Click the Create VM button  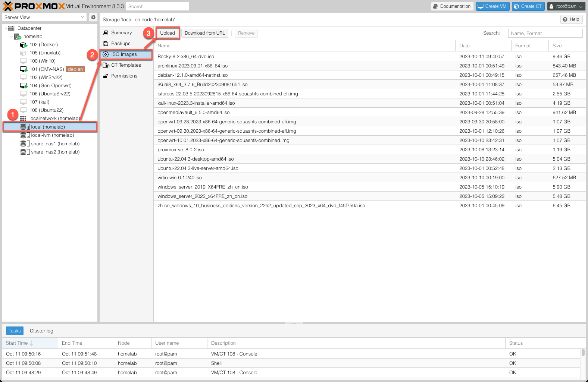[492, 6]
